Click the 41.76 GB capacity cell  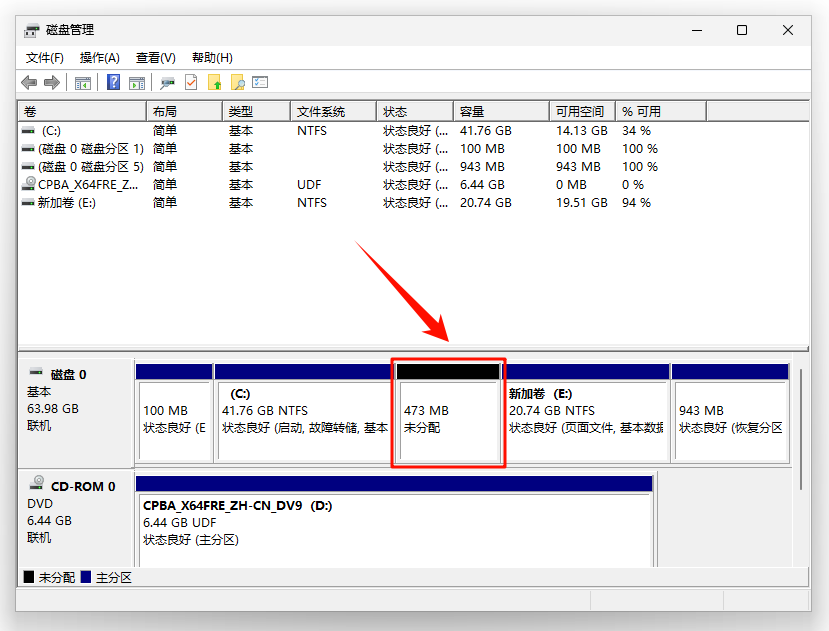(486, 131)
